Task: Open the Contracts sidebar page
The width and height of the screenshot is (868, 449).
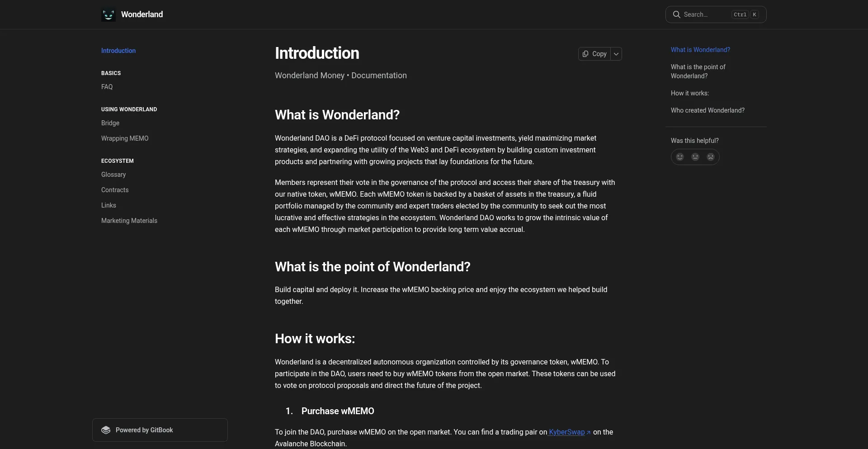Action: [x=115, y=190]
